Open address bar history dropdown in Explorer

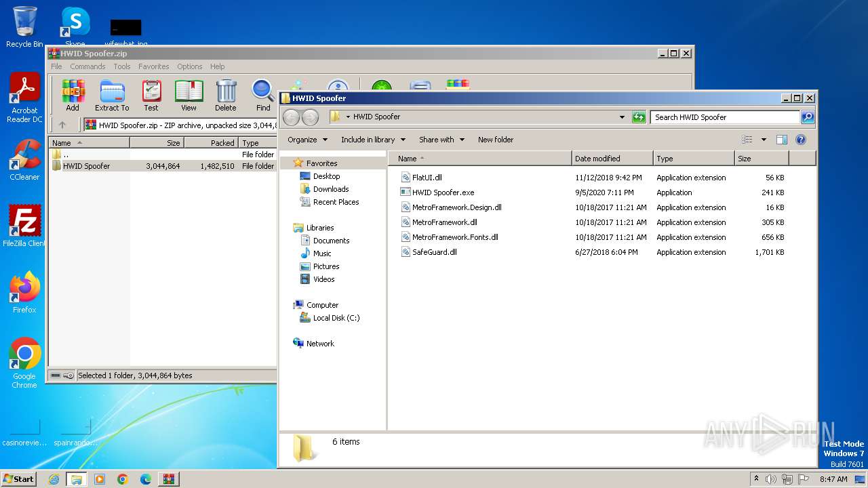pos(622,117)
